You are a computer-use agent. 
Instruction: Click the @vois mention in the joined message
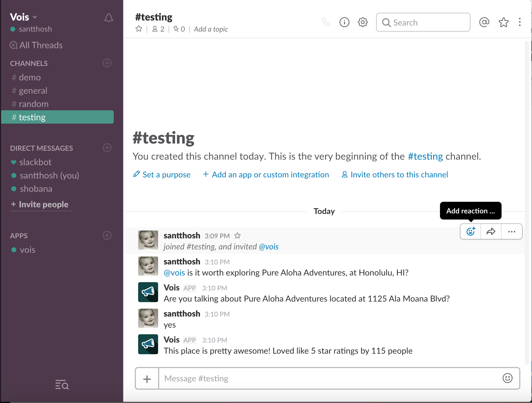coord(268,247)
